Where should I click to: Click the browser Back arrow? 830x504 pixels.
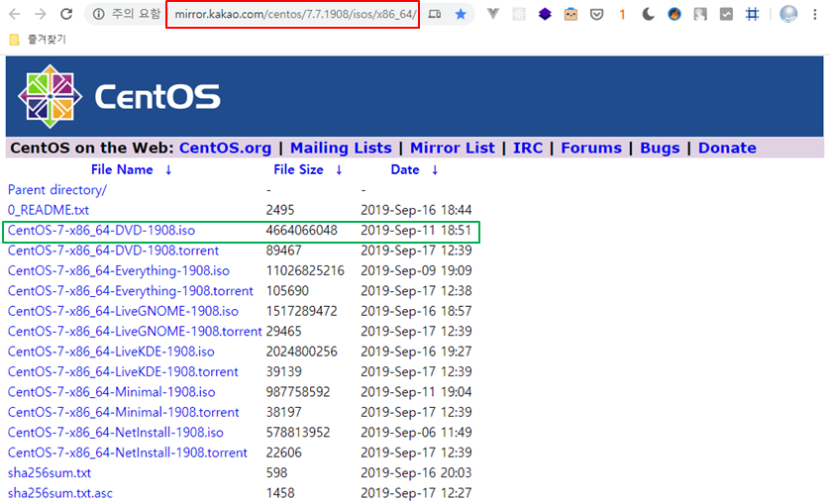pyautogui.click(x=15, y=14)
